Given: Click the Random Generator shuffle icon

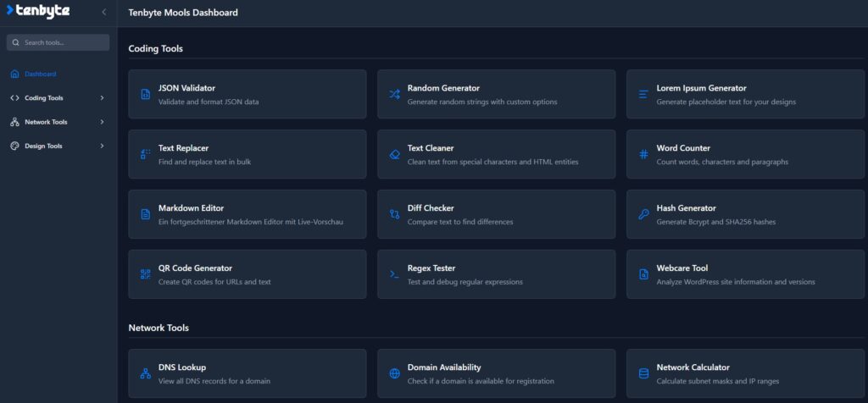Looking at the screenshot, I should pyautogui.click(x=394, y=94).
